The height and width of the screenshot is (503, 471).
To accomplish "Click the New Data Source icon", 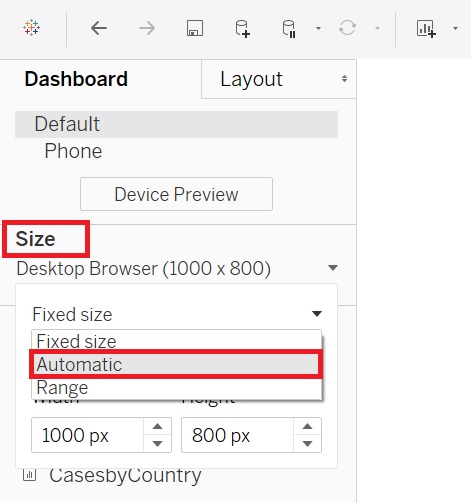I will (x=242, y=29).
